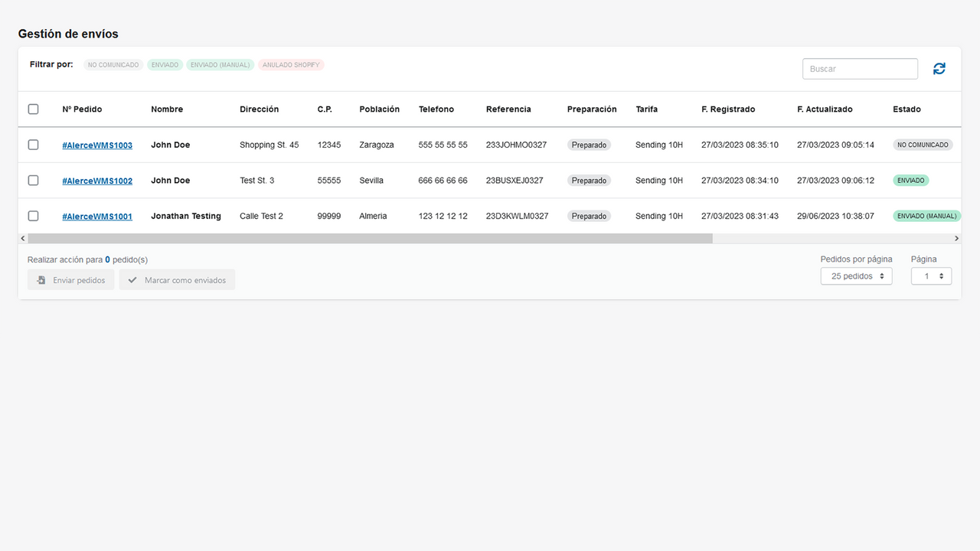Click postal code 99999
The height and width of the screenshot is (551, 980).
(329, 217)
